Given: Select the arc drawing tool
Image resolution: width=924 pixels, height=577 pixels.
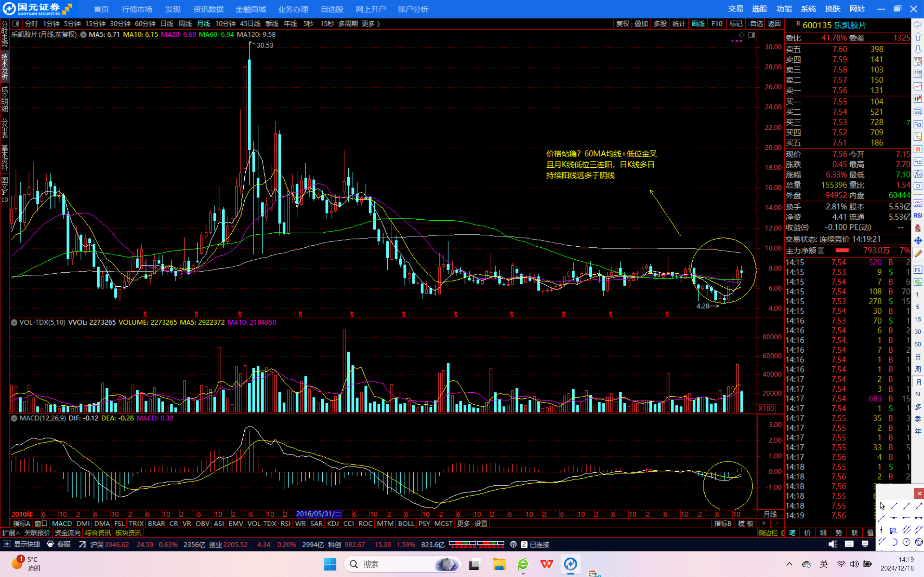Looking at the screenshot, I should (x=895, y=542).
